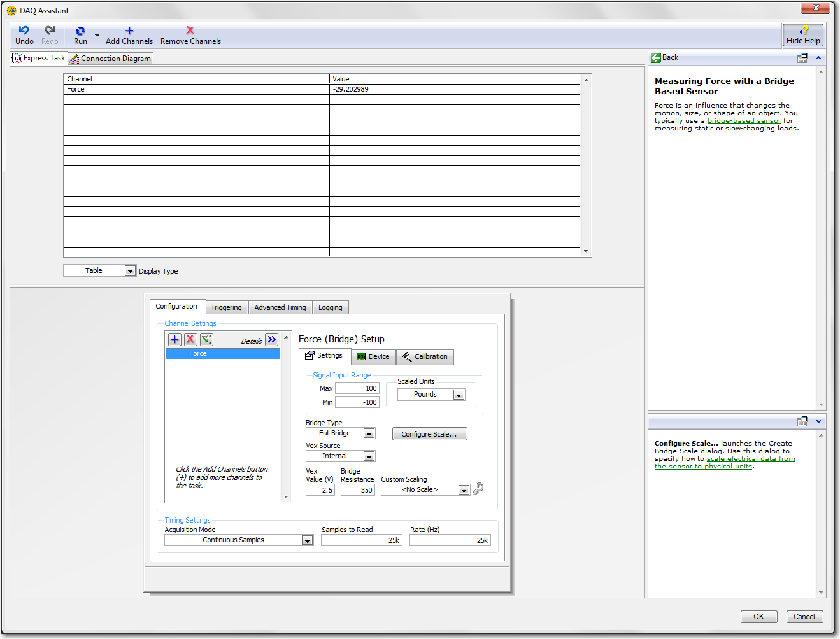Go Back in the help panel
Viewport: 840px width, 639px height.
(x=665, y=57)
